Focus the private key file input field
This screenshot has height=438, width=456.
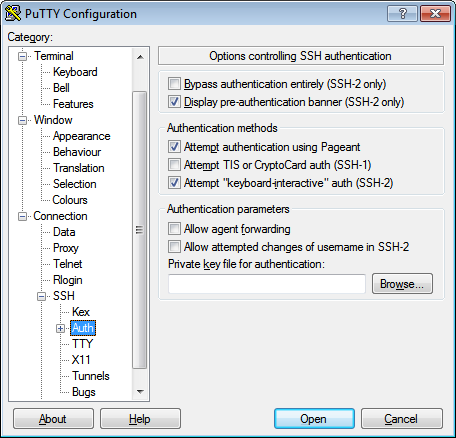click(x=267, y=284)
